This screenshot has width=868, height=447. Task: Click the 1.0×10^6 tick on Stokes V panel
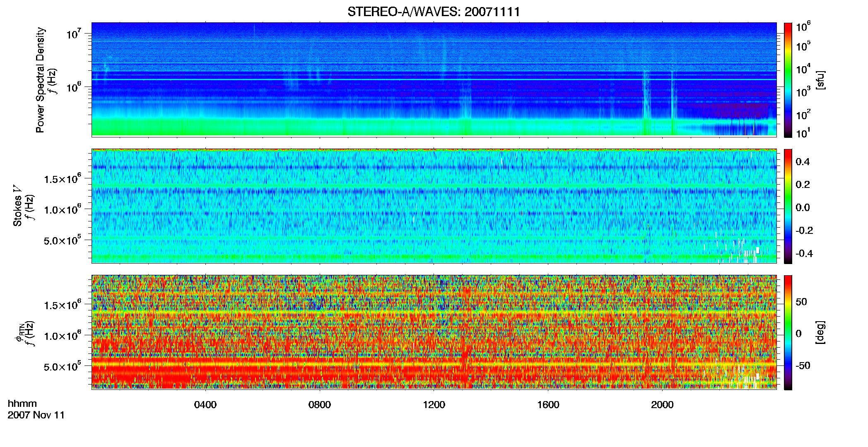62,209
